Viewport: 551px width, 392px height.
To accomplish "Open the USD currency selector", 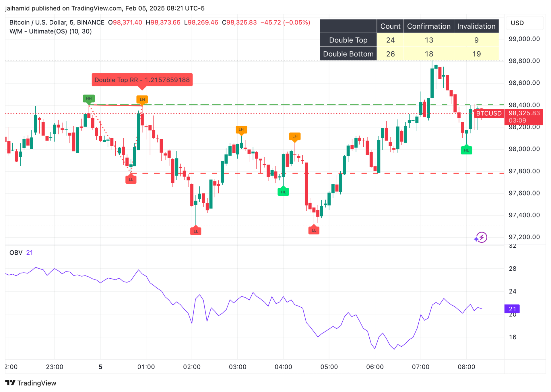I will tap(524, 23).
